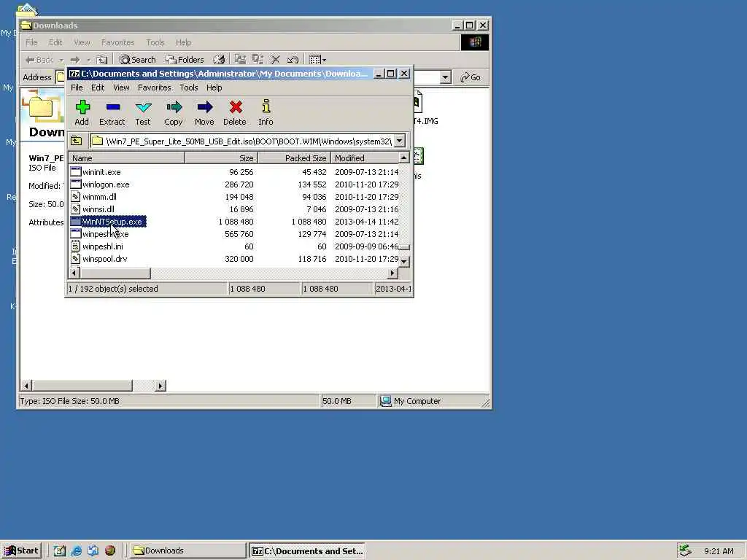Open the Downloads address bar dropdown

(x=446, y=77)
